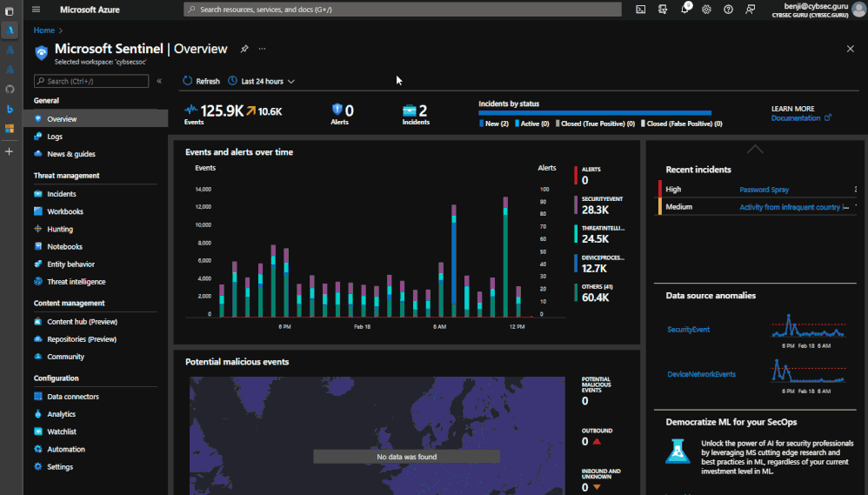Image resolution: width=868 pixels, height=495 pixels.
Task: Click the Watchlist icon
Action: (37, 431)
